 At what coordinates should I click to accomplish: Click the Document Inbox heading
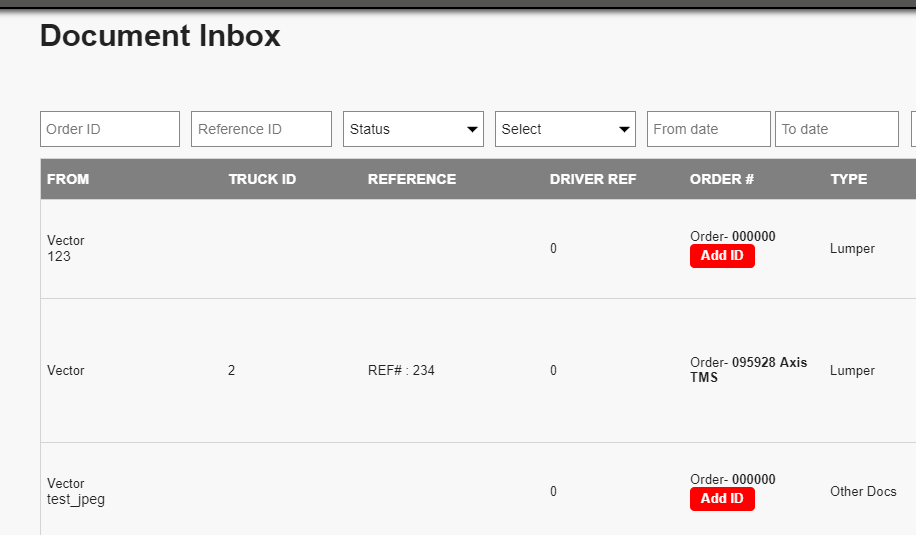pyautogui.click(x=160, y=36)
